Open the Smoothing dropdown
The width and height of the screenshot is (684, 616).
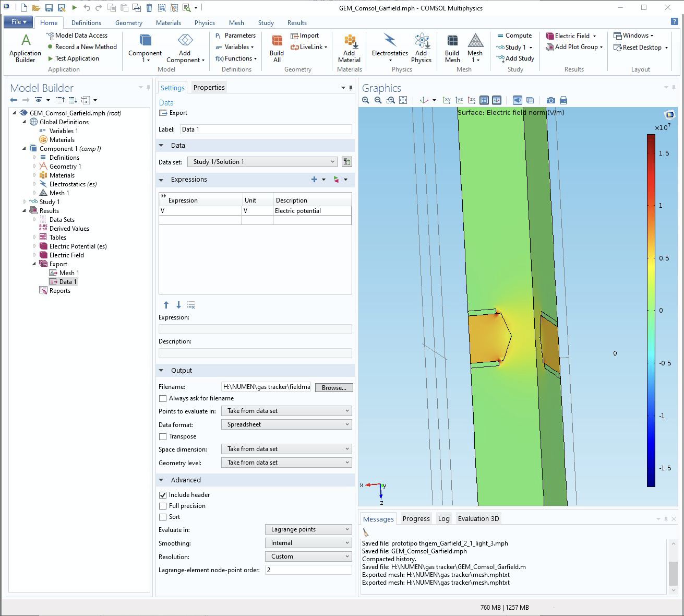[308, 543]
